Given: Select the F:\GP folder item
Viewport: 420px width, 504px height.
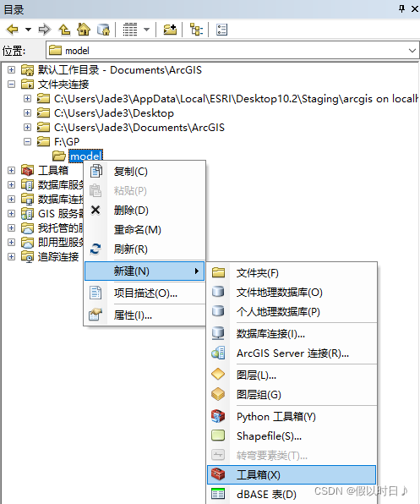Looking at the screenshot, I should click(x=67, y=142).
